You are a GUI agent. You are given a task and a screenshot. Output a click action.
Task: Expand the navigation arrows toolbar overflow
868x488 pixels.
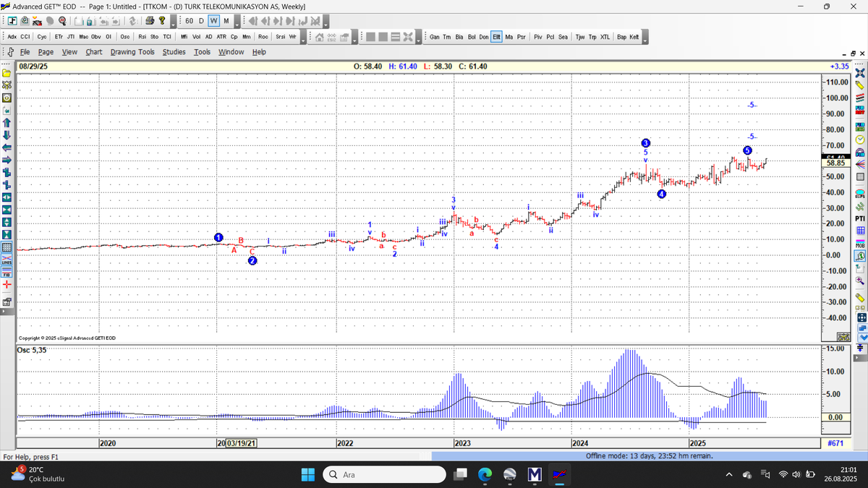click(x=325, y=20)
